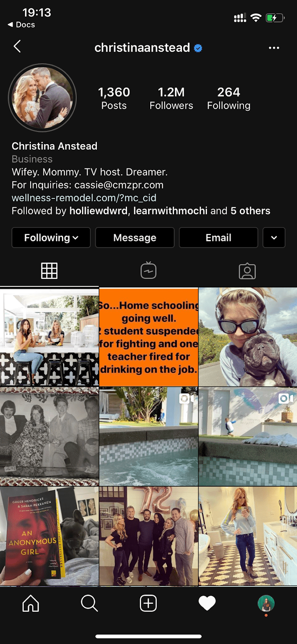Tap the blue verified badge
Screen dimensions: 297x644
pyautogui.click(x=198, y=48)
